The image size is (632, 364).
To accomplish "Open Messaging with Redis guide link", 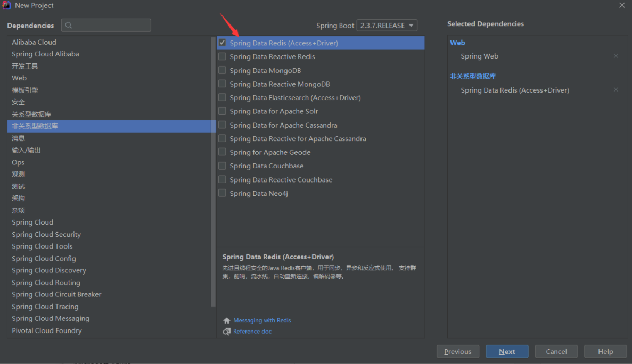I will point(262,320).
